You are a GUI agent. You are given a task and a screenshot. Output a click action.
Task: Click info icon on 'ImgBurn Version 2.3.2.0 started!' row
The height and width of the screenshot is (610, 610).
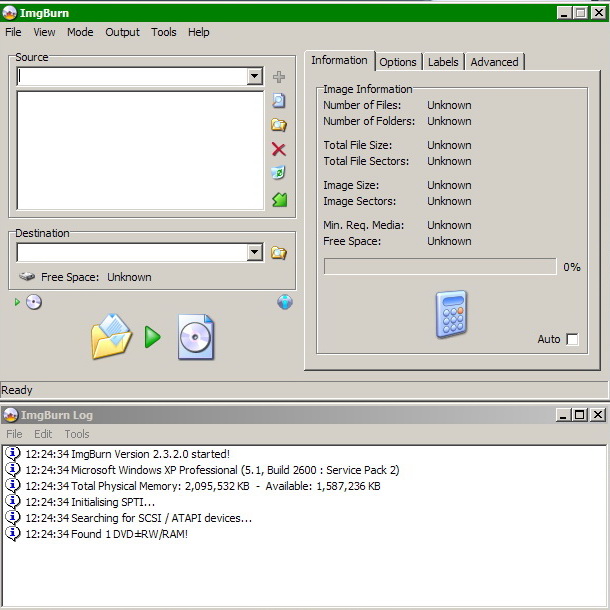(x=12, y=454)
